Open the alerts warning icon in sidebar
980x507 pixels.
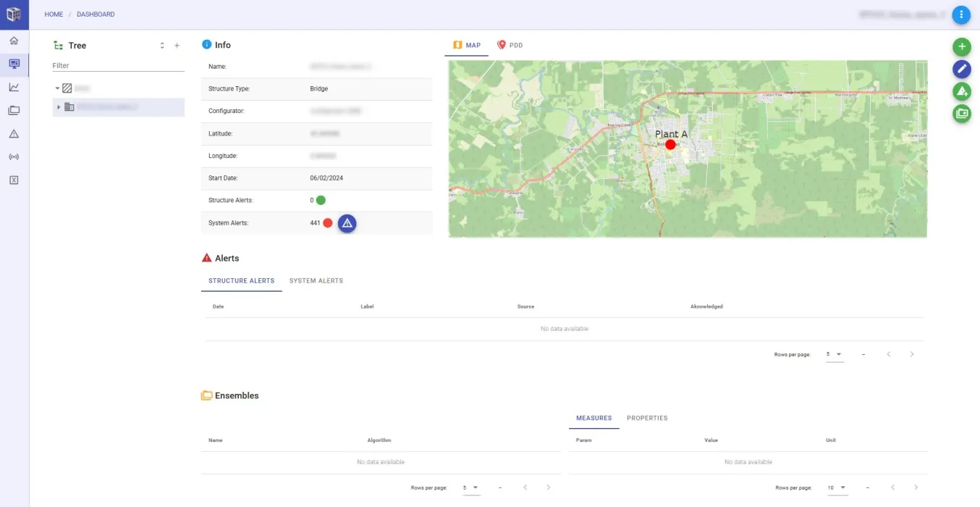point(14,133)
